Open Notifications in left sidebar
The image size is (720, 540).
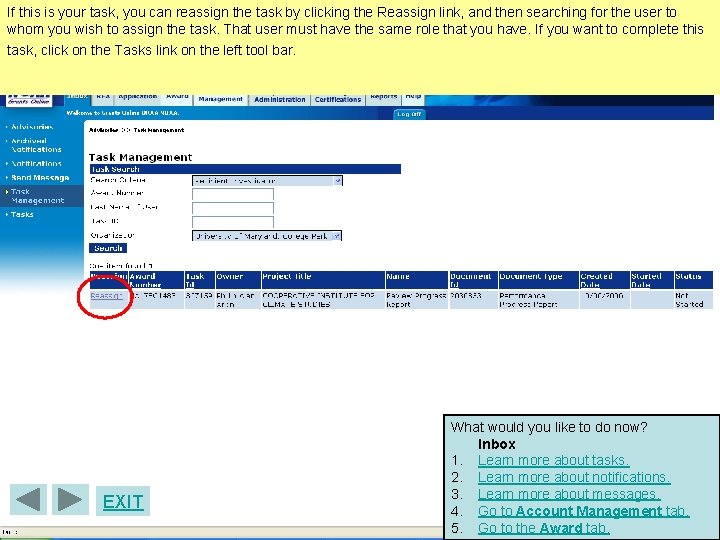click(36, 163)
